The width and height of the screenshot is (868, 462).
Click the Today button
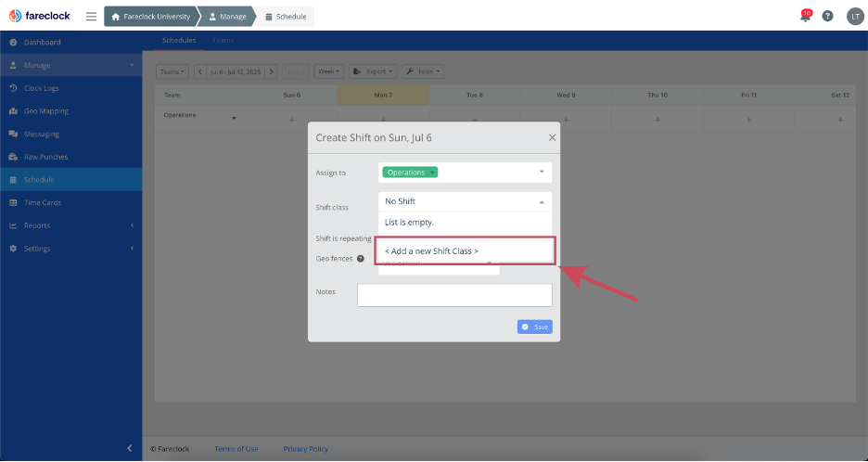pos(296,71)
